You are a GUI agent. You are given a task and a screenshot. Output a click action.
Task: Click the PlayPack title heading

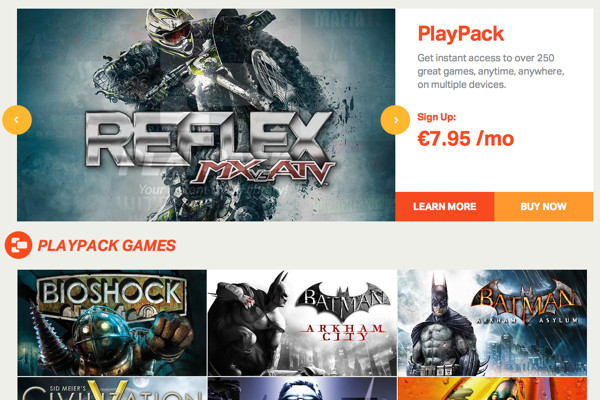pos(461,34)
